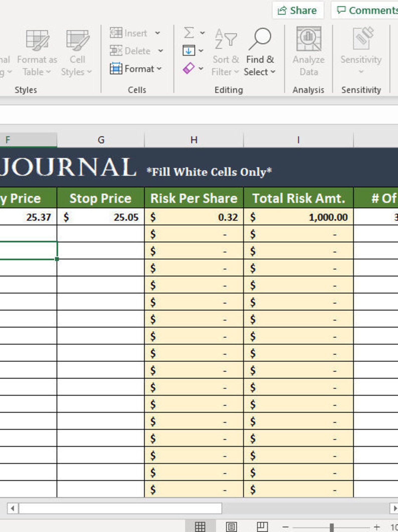Select column I header
The width and height of the screenshot is (398, 532).
298,140
